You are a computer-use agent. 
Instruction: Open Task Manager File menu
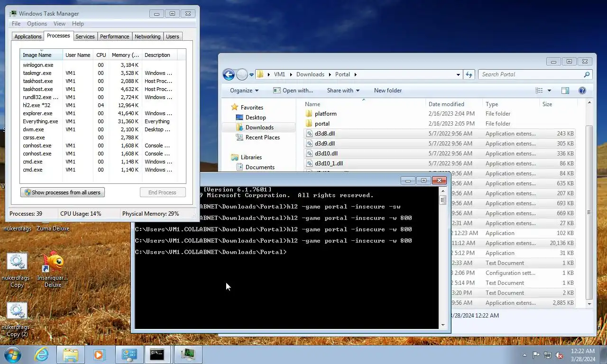pos(16,24)
